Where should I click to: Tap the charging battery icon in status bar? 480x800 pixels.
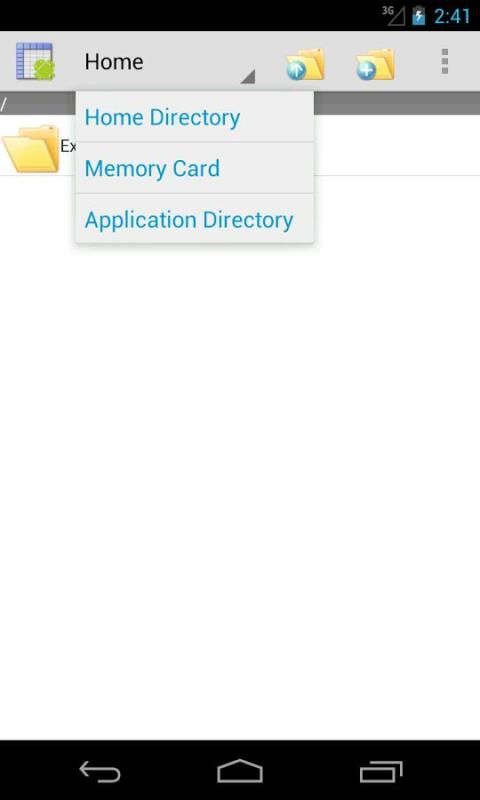pos(419,16)
